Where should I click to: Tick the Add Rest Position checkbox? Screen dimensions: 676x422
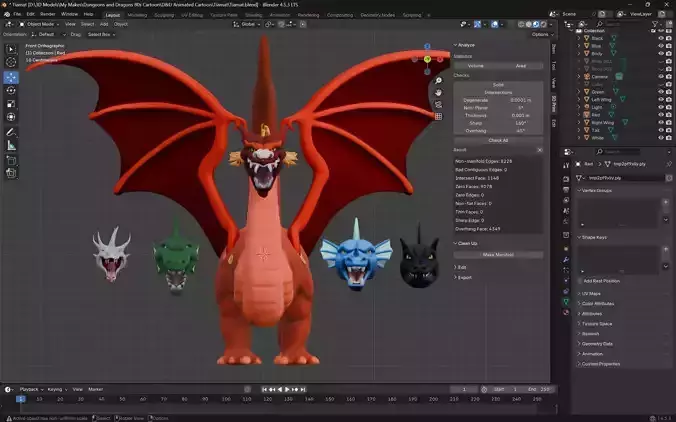pos(580,281)
